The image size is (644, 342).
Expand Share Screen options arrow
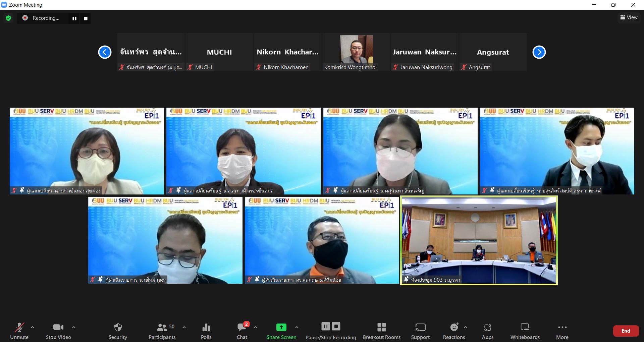point(297,327)
